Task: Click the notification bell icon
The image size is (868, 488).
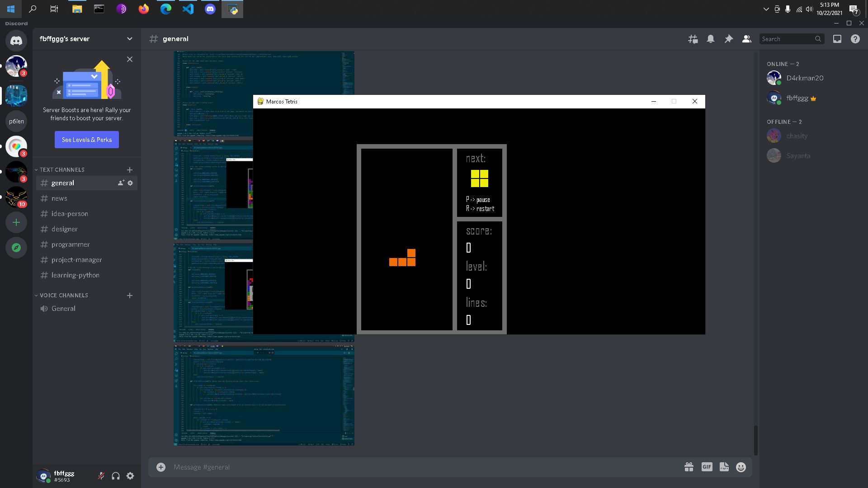Action: 711,39
